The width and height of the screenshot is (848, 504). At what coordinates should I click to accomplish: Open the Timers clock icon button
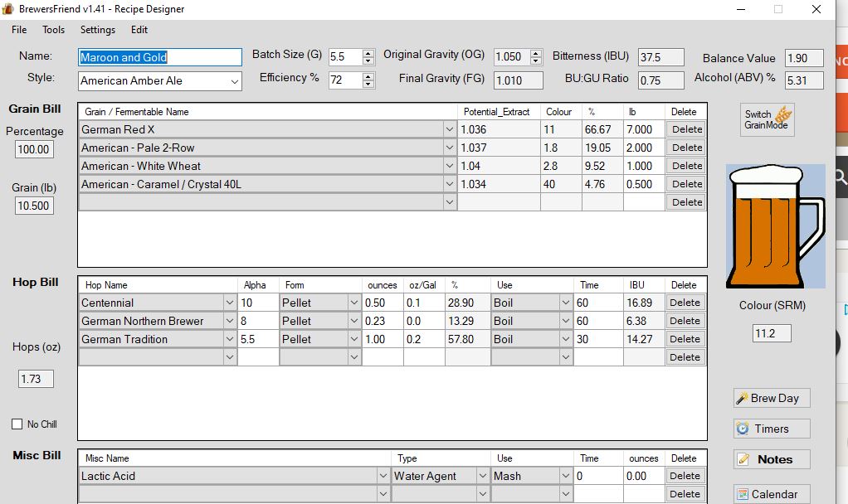(771, 429)
